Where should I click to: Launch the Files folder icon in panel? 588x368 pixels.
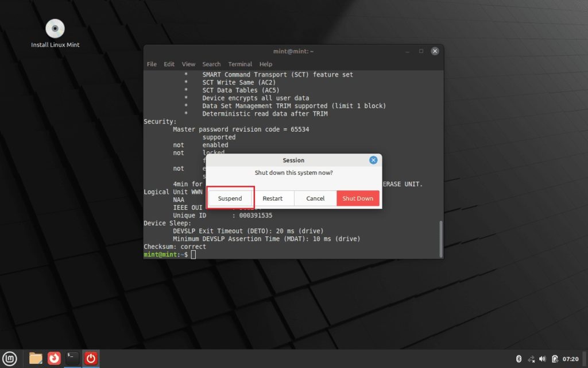click(x=36, y=359)
